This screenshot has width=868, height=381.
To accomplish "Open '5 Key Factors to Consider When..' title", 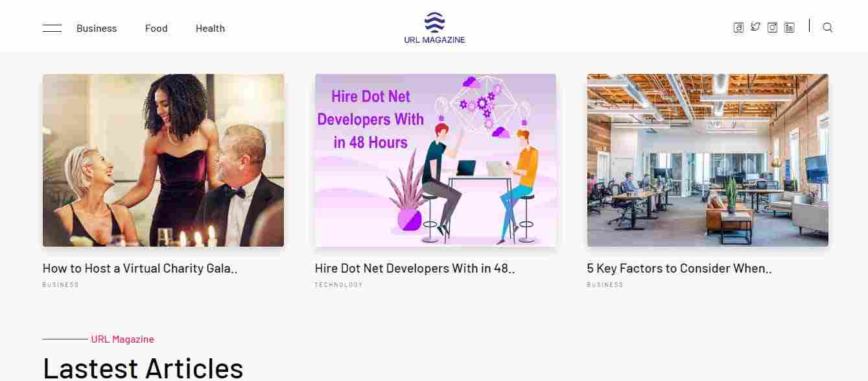I will point(679,268).
